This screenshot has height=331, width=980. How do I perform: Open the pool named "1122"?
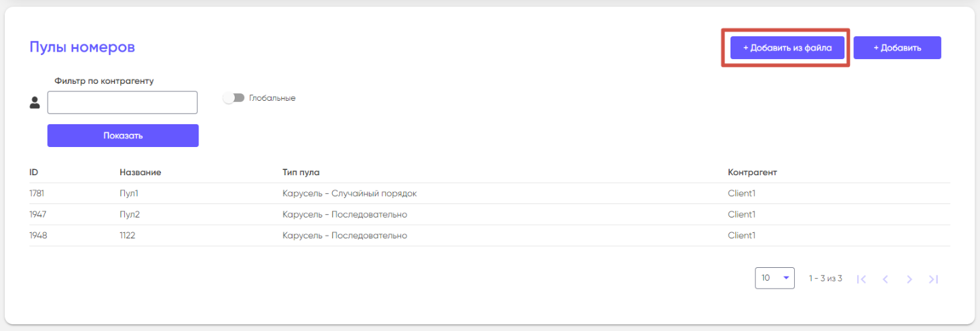tap(127, 236)
